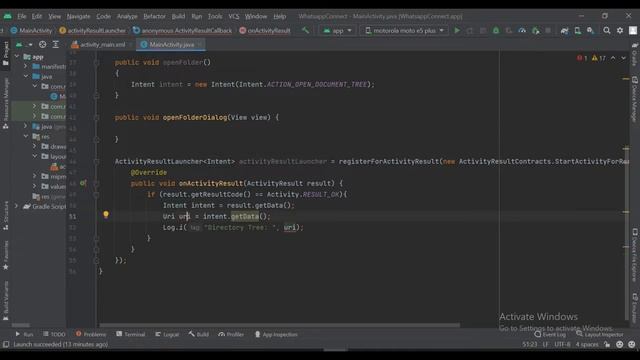Toggle the Structure side tab
Screen dimensions: 640x360
click(5, 216)
